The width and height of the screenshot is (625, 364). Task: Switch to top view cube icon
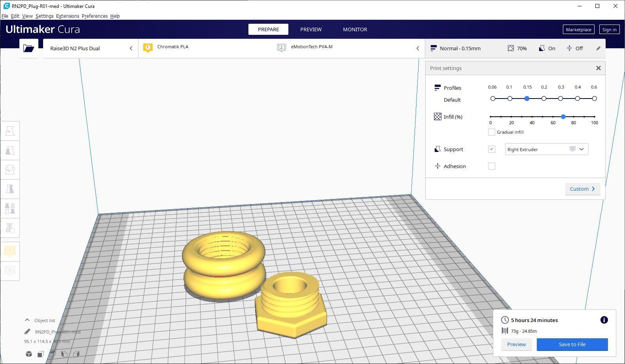click(53, 354)
